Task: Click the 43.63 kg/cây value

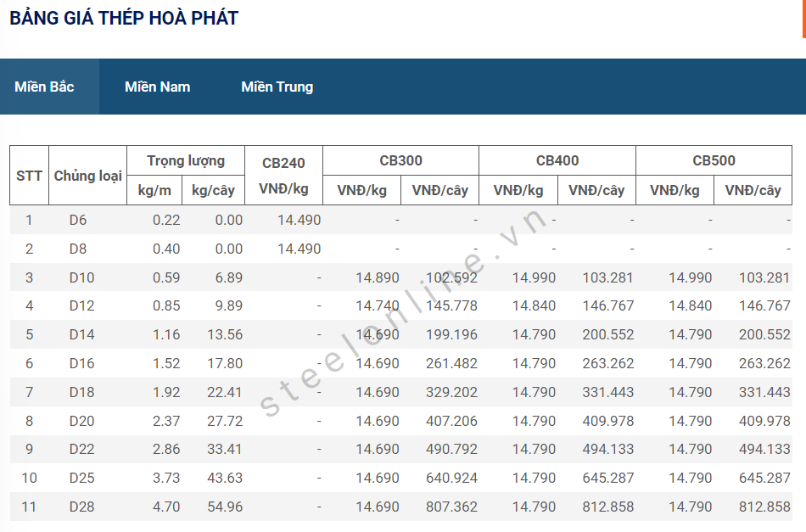Action: tap(225, 478)
